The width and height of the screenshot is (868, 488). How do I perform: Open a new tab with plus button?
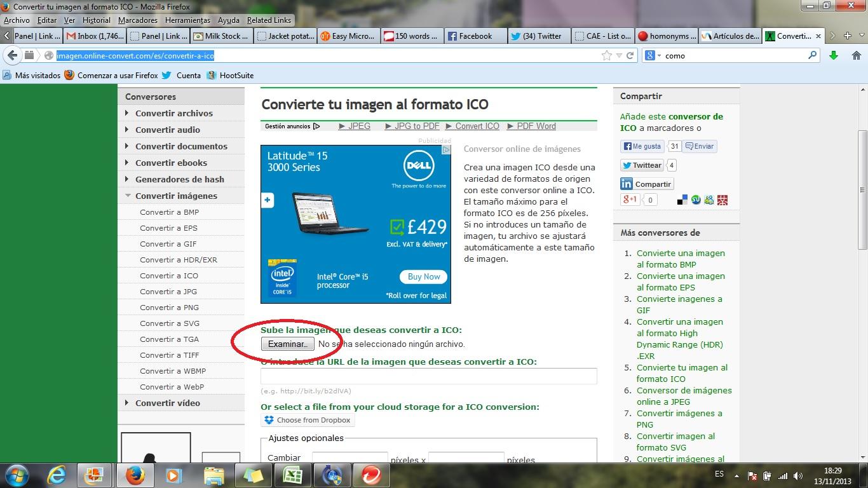[847, 36]
